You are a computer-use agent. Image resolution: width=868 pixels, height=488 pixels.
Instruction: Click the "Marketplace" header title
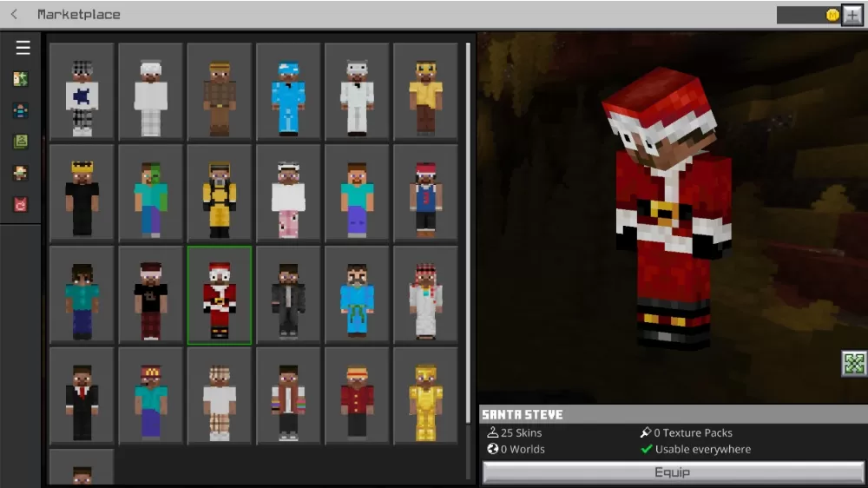[79, 15]
